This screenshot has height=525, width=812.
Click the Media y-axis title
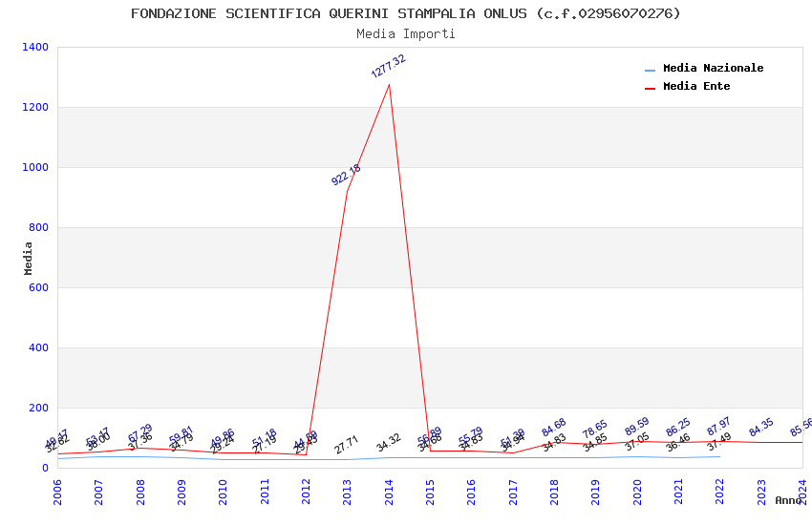[x=28, y=258]
